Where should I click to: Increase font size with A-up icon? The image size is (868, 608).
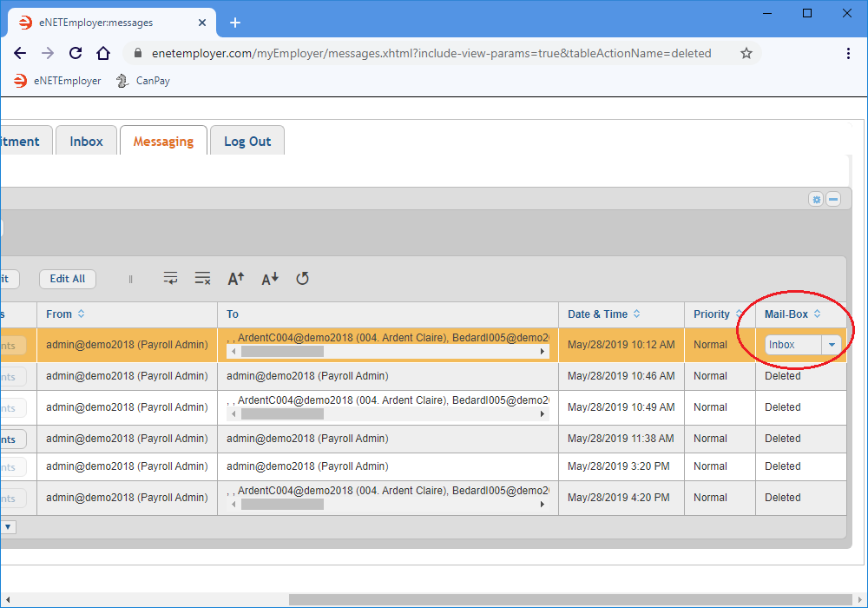236,279
